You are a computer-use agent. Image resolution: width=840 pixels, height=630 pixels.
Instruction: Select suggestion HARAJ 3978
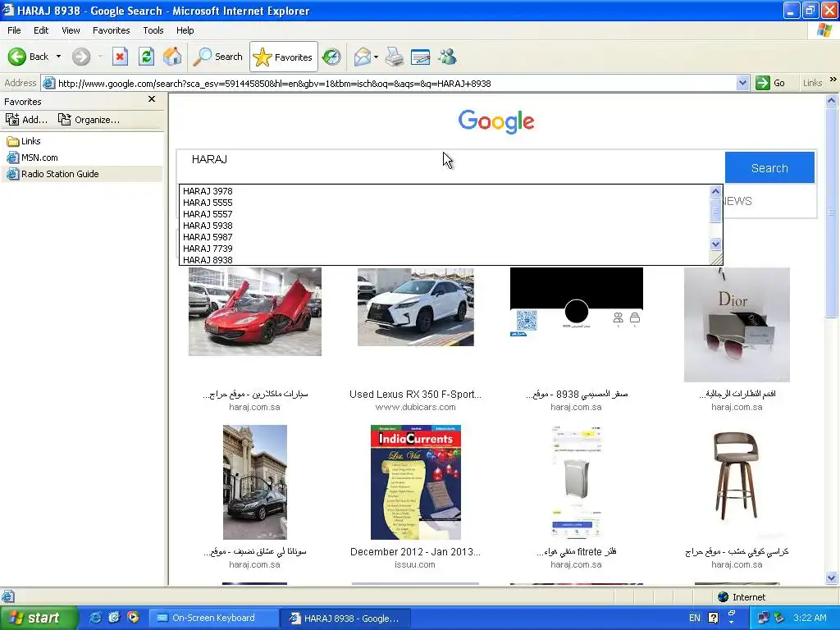[x=208, y=191]
